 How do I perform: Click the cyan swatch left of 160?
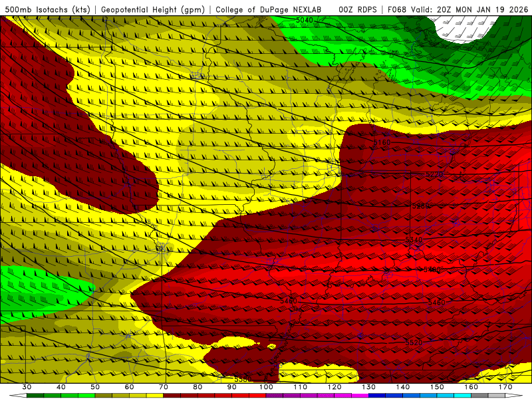pos(463,396)
